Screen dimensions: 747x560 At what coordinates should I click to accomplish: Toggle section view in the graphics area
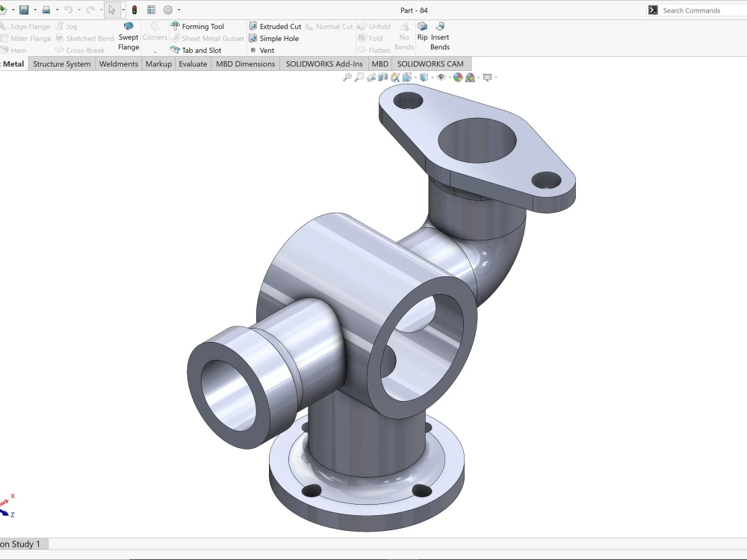point(381,77)
